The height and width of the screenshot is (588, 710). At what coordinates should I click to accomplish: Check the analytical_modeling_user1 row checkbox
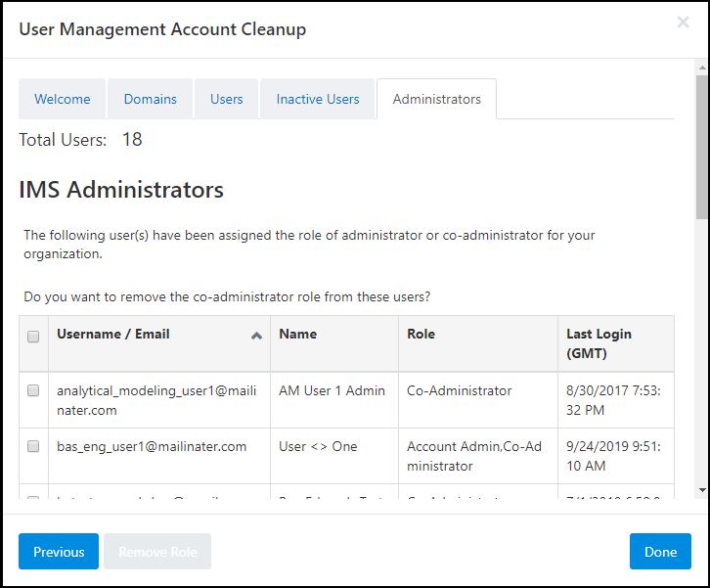coord(33,390)
